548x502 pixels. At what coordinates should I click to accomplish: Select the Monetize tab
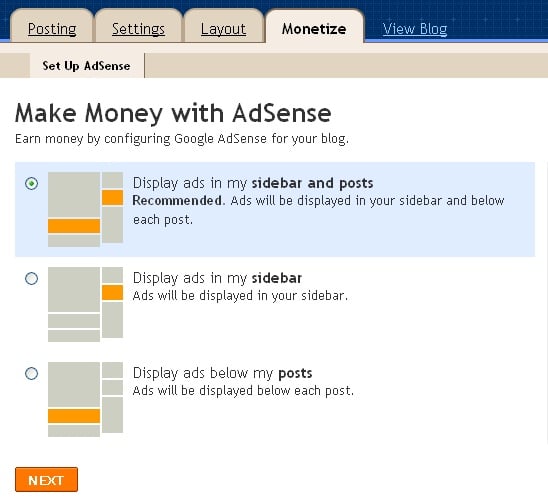pyautogui.click(x=314, y=29)
